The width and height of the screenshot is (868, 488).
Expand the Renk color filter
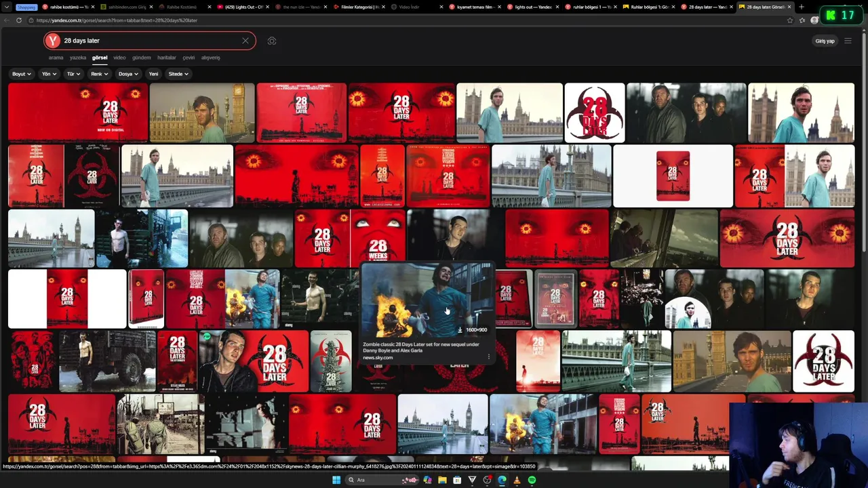click(x=100, y=74)
